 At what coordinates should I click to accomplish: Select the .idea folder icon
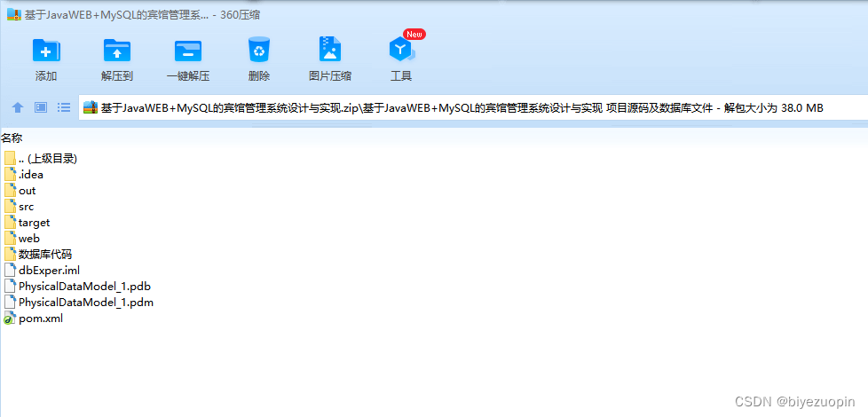10,174
